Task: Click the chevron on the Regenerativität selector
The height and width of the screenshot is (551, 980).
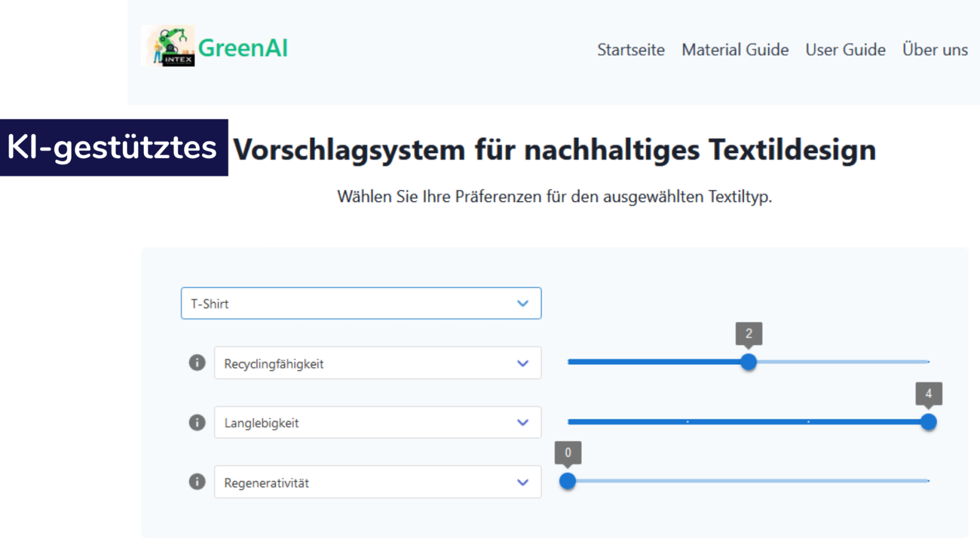Action: coord(522,482)
